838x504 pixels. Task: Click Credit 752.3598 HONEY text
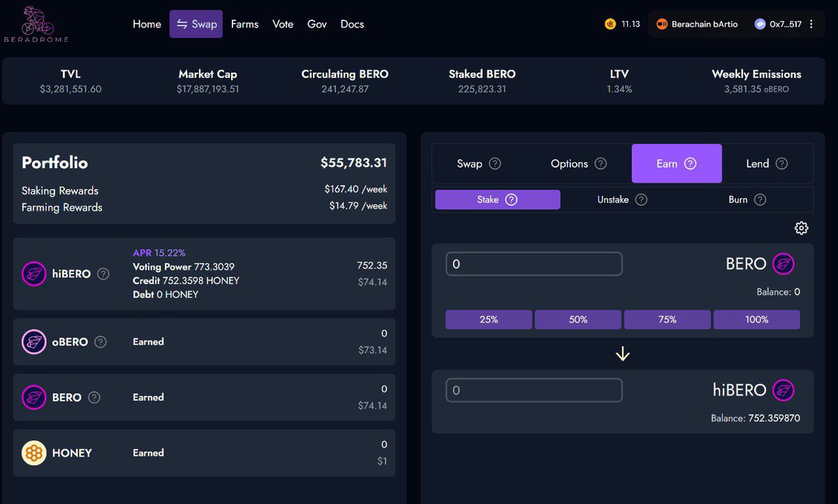pos(186,281)
